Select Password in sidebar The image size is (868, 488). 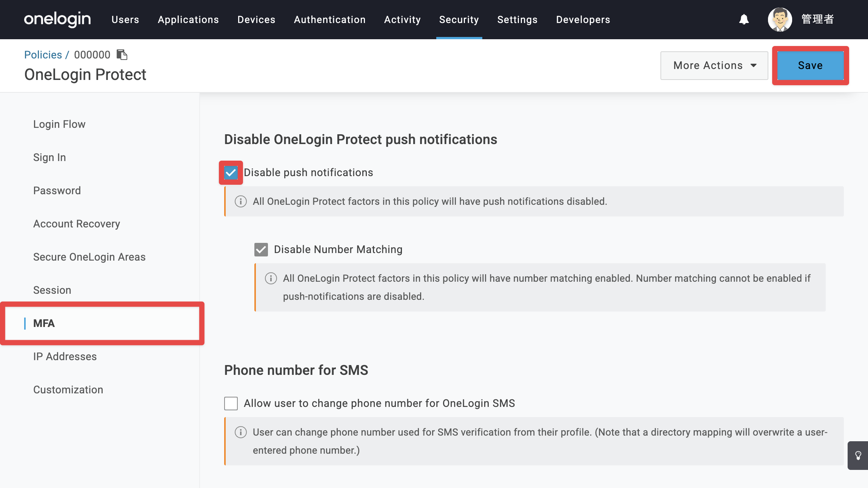[57, 190]
